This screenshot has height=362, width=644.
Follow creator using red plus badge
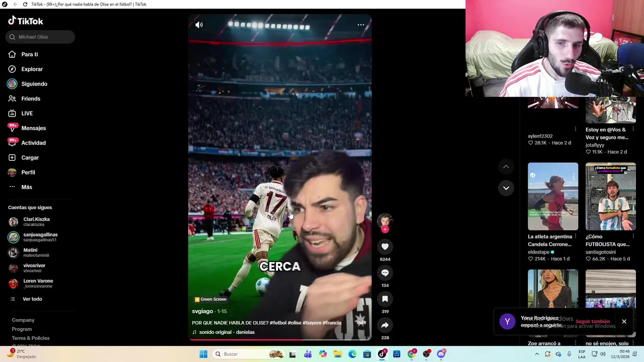point(385,229)
